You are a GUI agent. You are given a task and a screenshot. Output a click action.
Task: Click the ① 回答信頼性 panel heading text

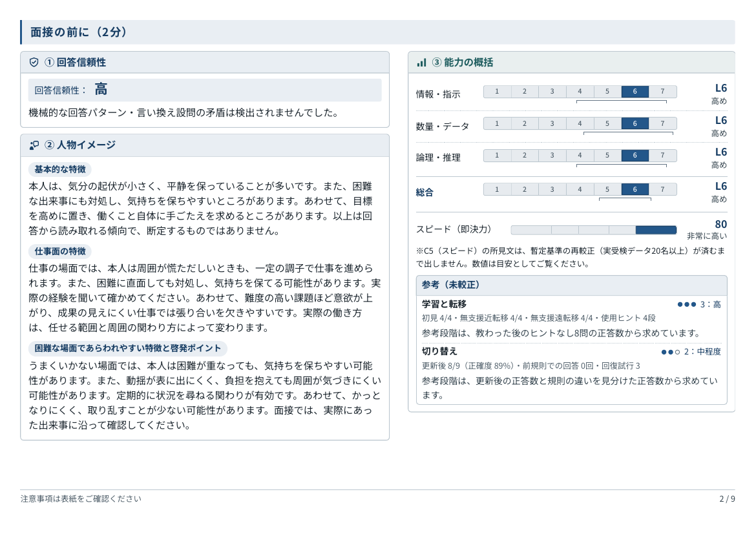[75, 62]
